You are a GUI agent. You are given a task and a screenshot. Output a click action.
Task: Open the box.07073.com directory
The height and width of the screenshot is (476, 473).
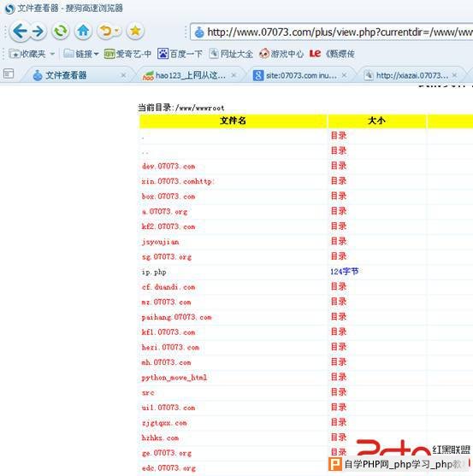[169, 197]
